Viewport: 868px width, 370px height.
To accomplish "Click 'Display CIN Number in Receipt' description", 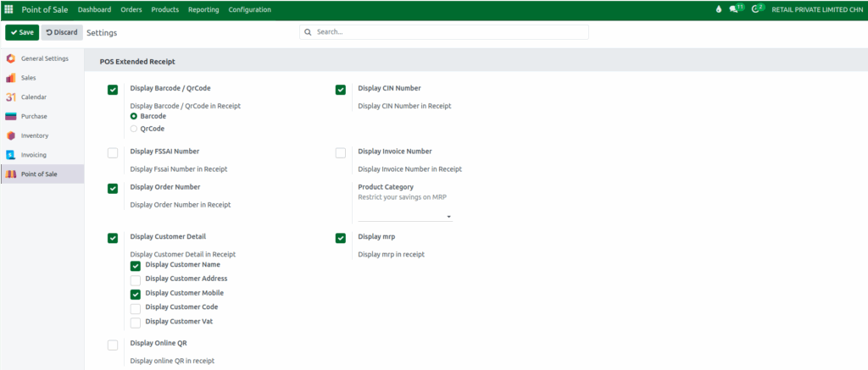I will (x=404, y=106).
